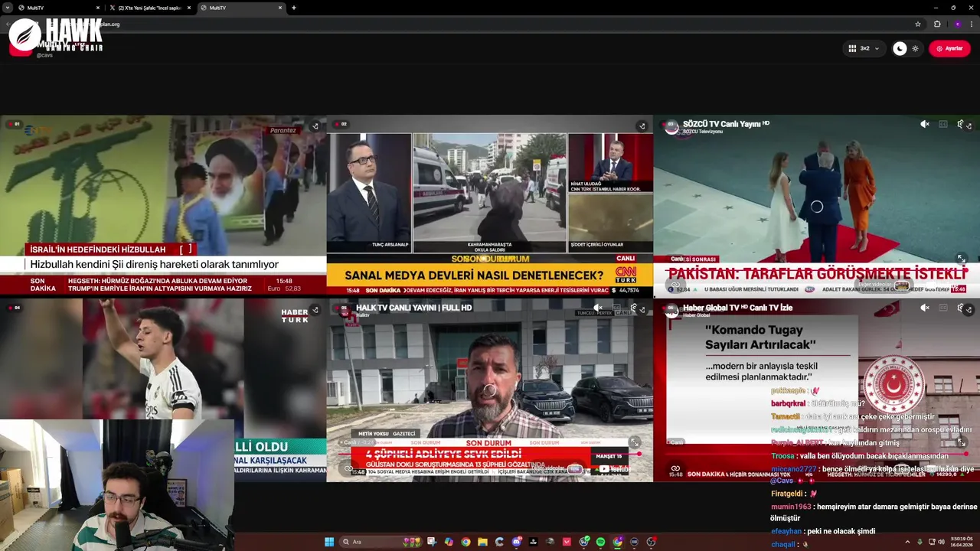Image resolution: width=980 pixels, height=551 pixels.
Task: Click the tile number 02 badge on CNN Türk
Action: tap(341, 124)
